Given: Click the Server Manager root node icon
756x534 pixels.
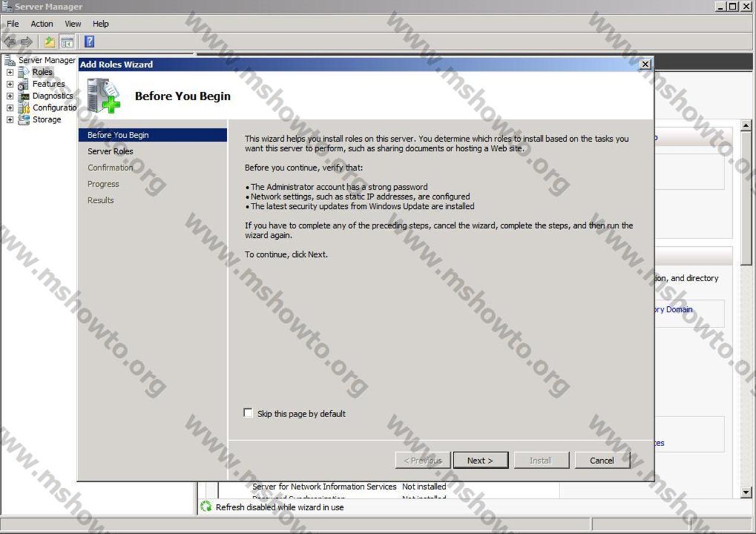Looking at the screenshot, I should pyautogui.click(x=9, y=60).
